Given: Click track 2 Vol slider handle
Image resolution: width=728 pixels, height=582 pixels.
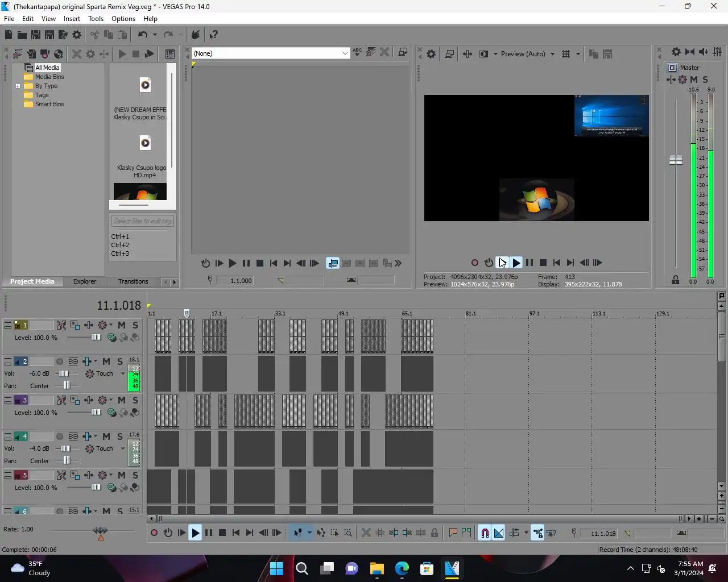Looking at the screenshot, I should pyautogui.click(x=64, y=373).
